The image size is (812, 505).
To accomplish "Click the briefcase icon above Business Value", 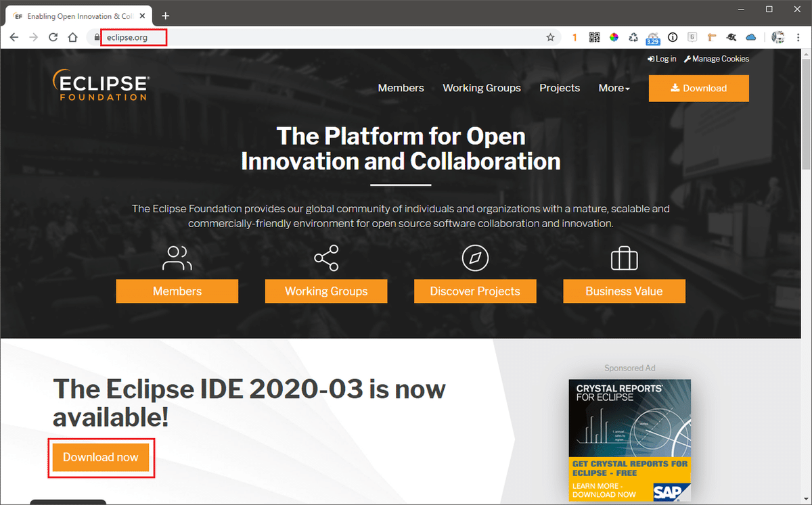I will point(624,258).
